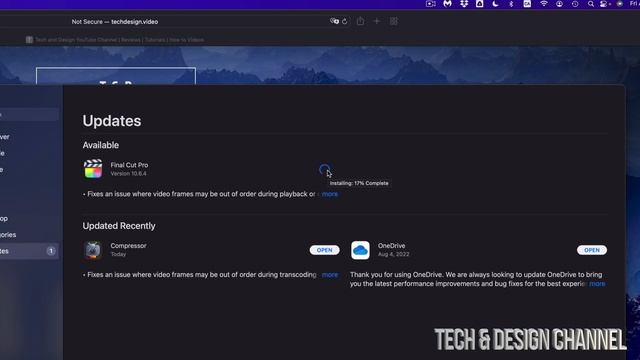
Task: Open Spotlight search magnifier icon
Action: coord(591,4)
